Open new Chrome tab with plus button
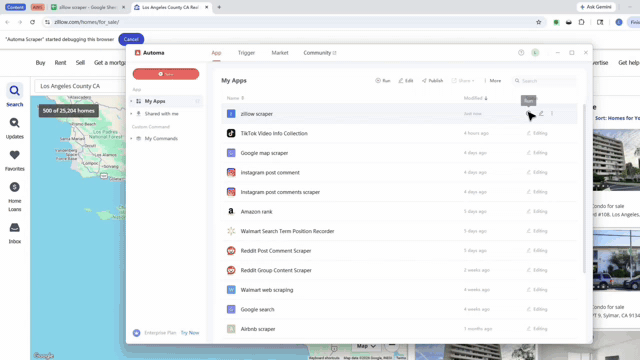Screen dimensions: 640x360 [219, 7]
